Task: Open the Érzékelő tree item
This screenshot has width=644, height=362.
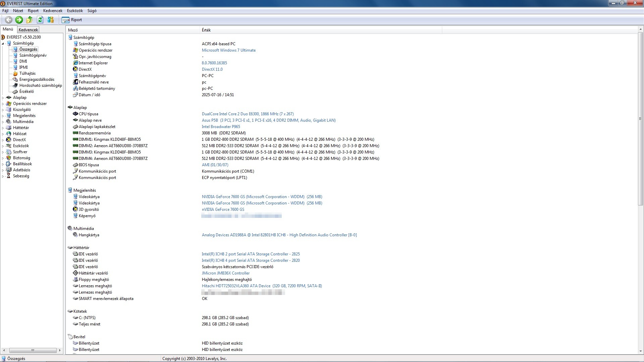Action: tap(26, 92)
